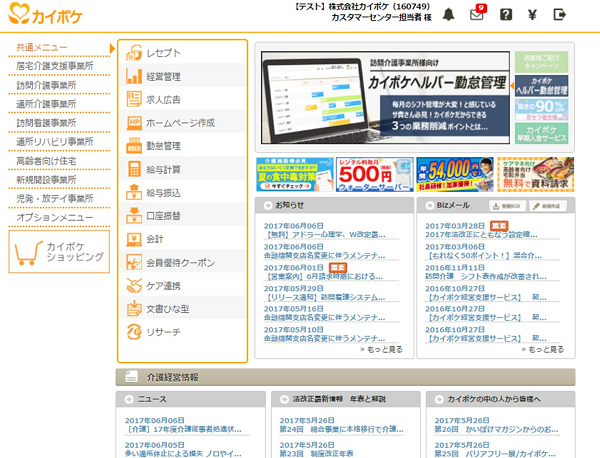
Task: Open 第24回 総合事業 article link
Action: [341, 429]
